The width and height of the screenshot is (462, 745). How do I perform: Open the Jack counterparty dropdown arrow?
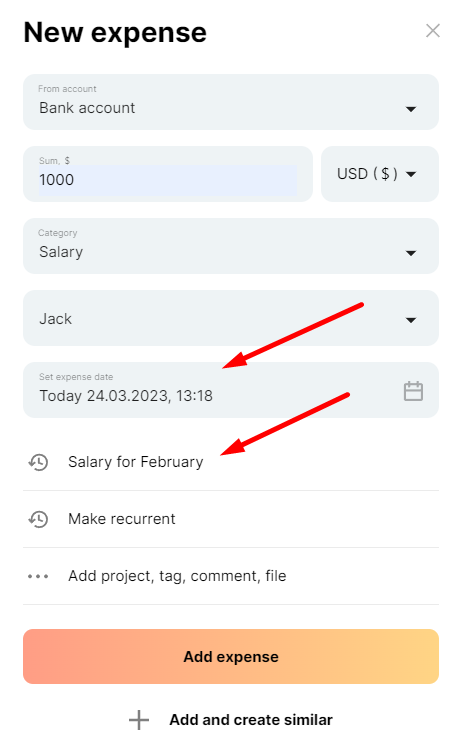[411, 320]
